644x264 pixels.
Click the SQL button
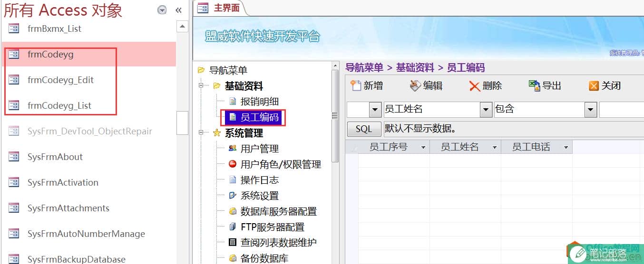point(364,129)
